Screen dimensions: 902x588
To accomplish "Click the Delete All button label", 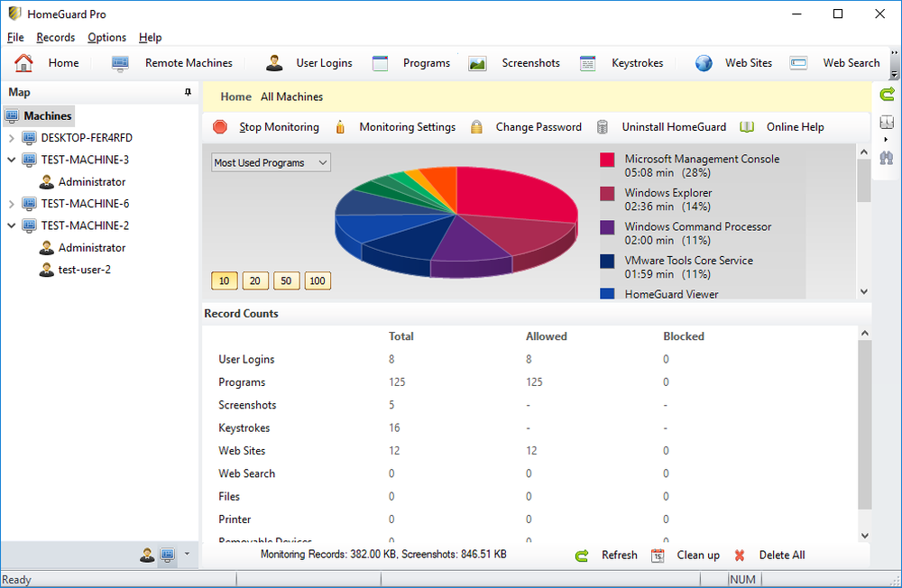I will (x=782, y=556).
